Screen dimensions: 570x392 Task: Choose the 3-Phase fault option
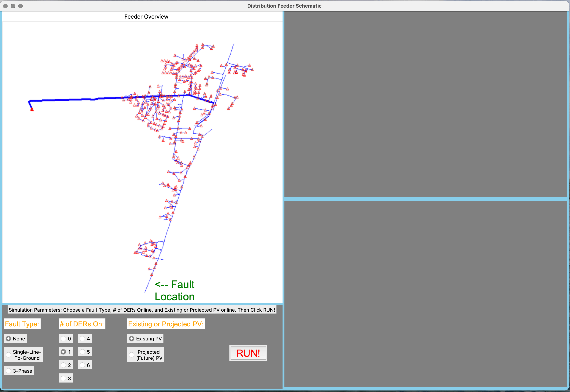[9, 371]
